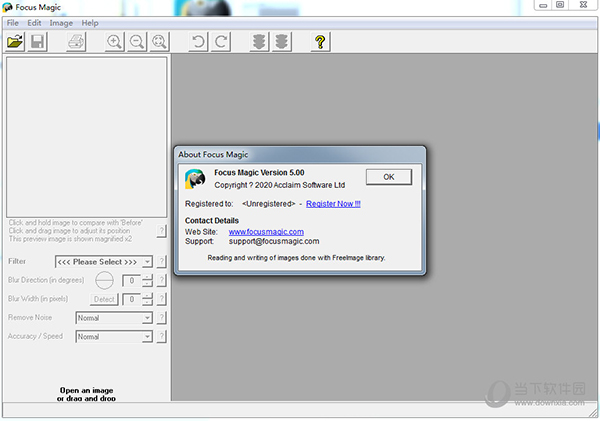Click the Blur Direction circle dial

click(104, 281)
